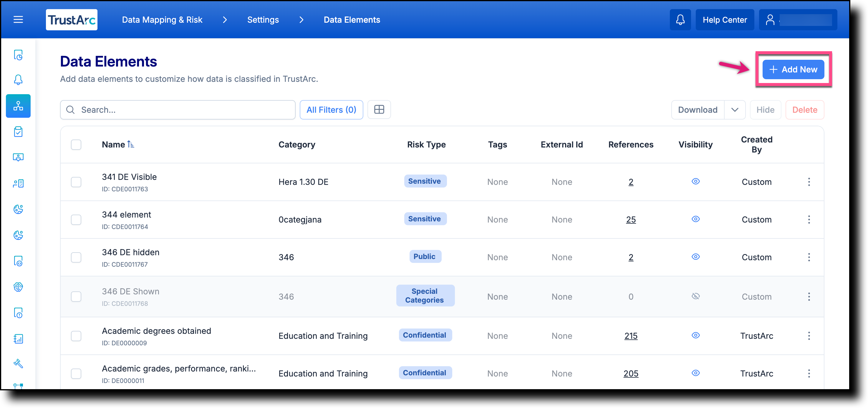Open the brain AI icon in the sidebar

(x=18, y=287)
